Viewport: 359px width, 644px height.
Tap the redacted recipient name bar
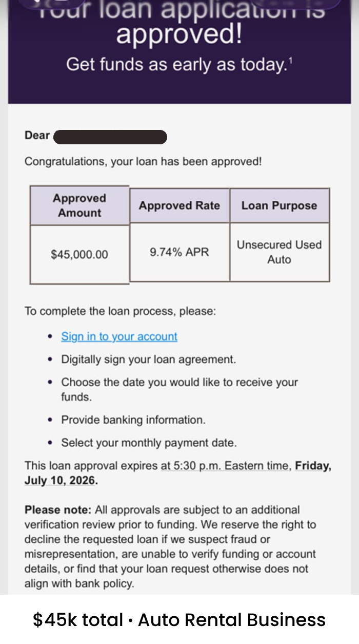click(110, 137)
